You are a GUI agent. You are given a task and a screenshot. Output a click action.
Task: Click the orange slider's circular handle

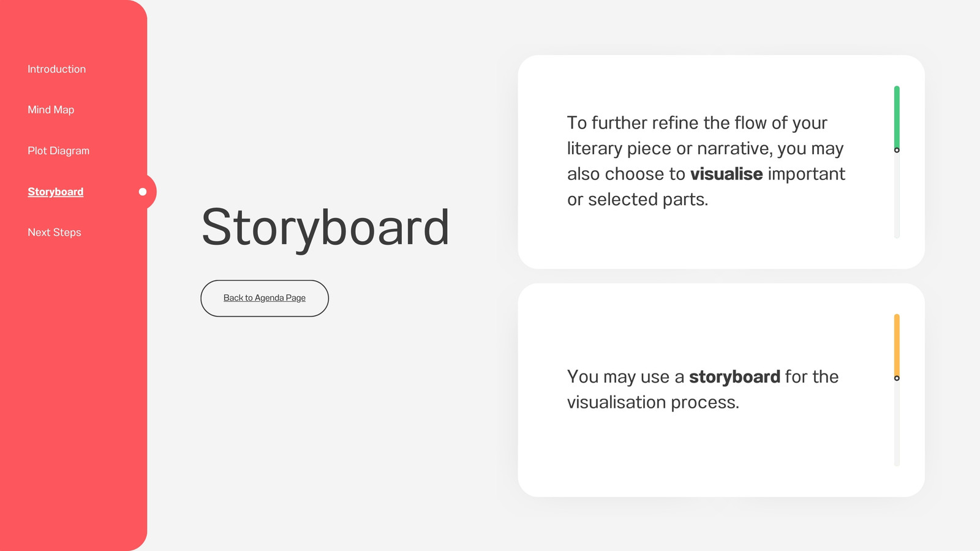click(x=897, y=378)
